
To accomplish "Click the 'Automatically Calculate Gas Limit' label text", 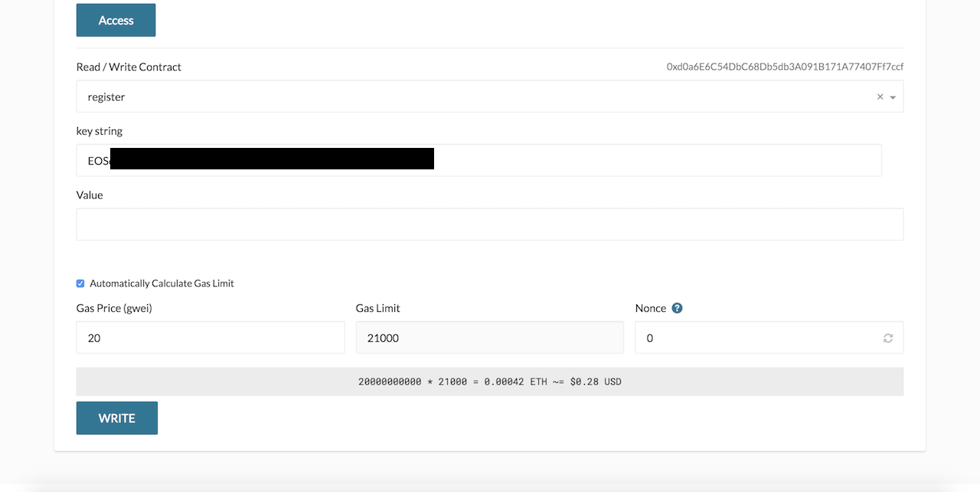I will point(162,284).
